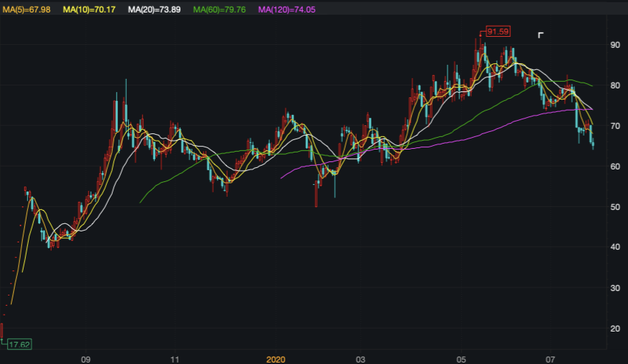Click the MA(60)=79.76 indicator label

pyautogui.click(x=219, y=10)
